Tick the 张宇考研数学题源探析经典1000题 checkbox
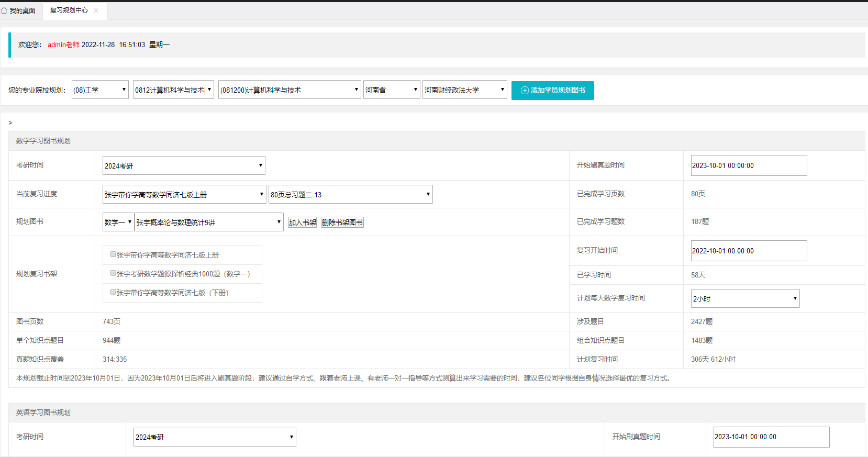Image resolution: width=868 pixels, height=457 pixels. 113,273
